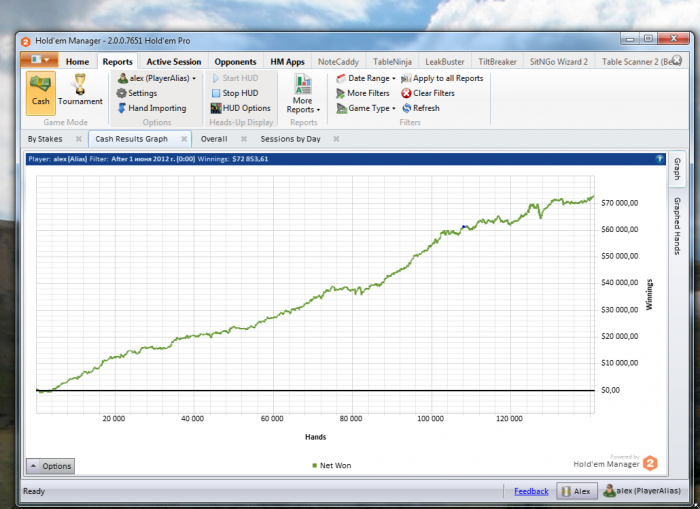Open the Date Range filter dropdown
The width and height of the screenshot is (700, 509).
click(x=366, y=78)
